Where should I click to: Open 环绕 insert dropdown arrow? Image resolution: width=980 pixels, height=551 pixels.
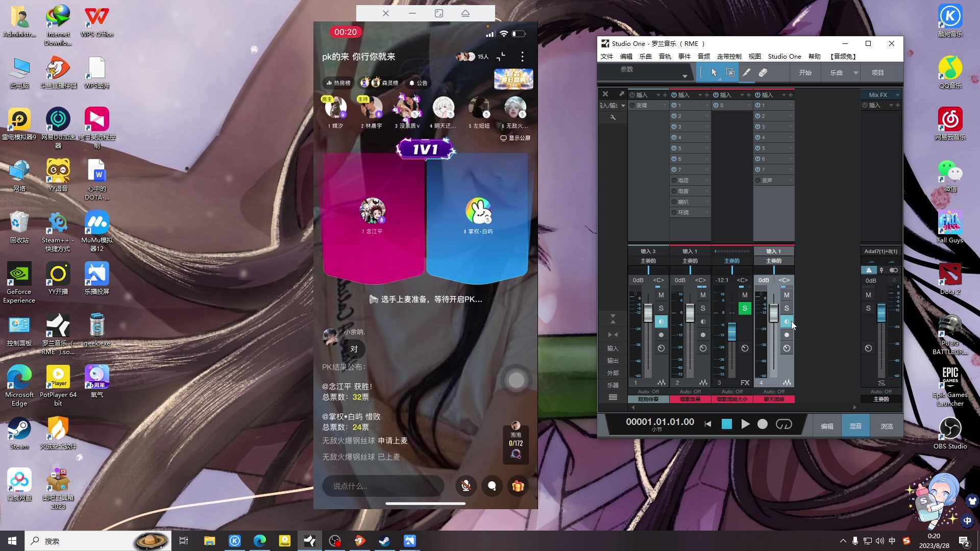tap(707, 213)
